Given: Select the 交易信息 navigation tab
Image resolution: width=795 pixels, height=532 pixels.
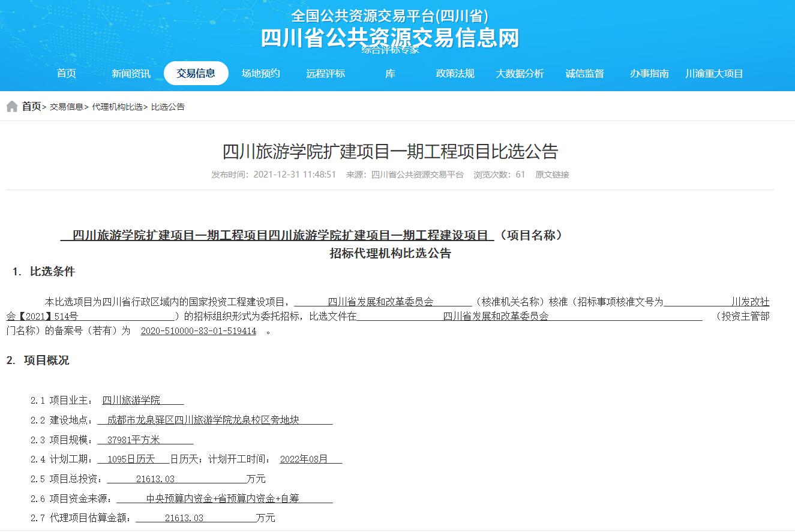Looking at the screenshot, I should tap(196, 73).
